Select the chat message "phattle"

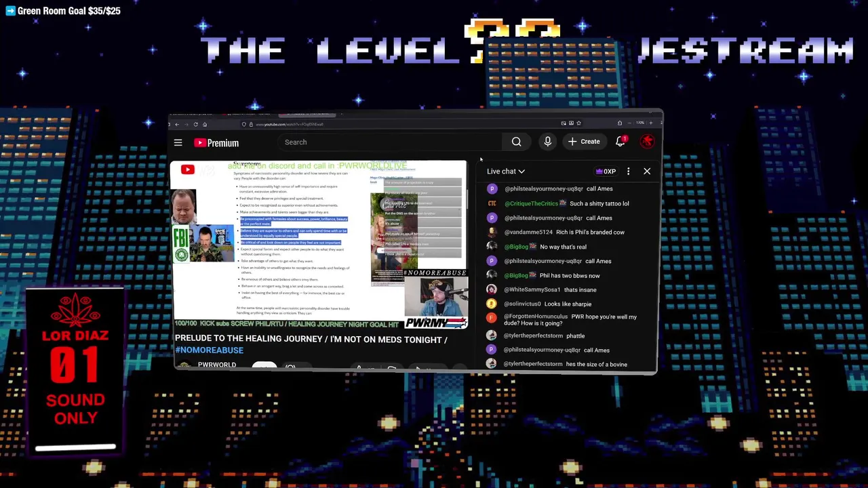coord(575,336)
